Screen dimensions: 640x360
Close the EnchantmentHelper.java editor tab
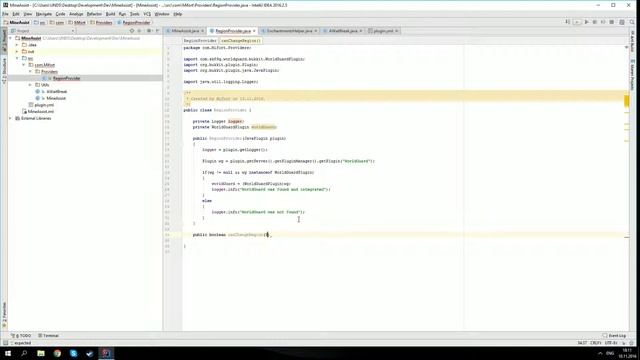[316, 31]
